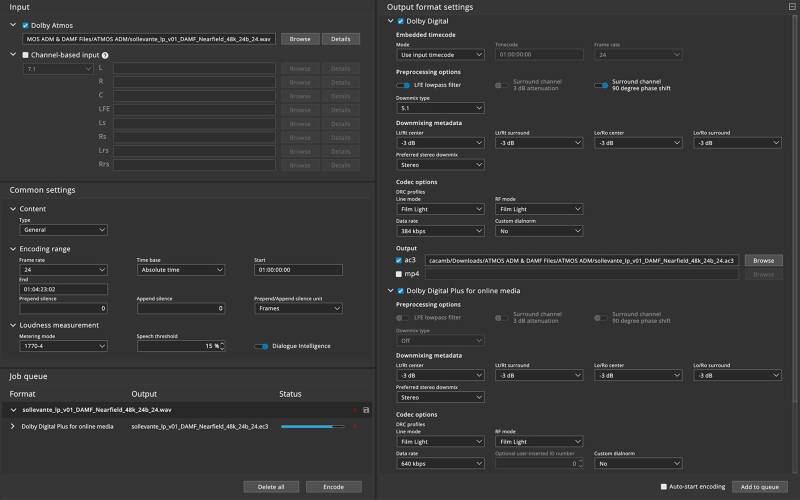The height and width of the screenshot is (500, 800).
Task: Remove the sollevante wav job with red icon
Action: pos(353,410)
